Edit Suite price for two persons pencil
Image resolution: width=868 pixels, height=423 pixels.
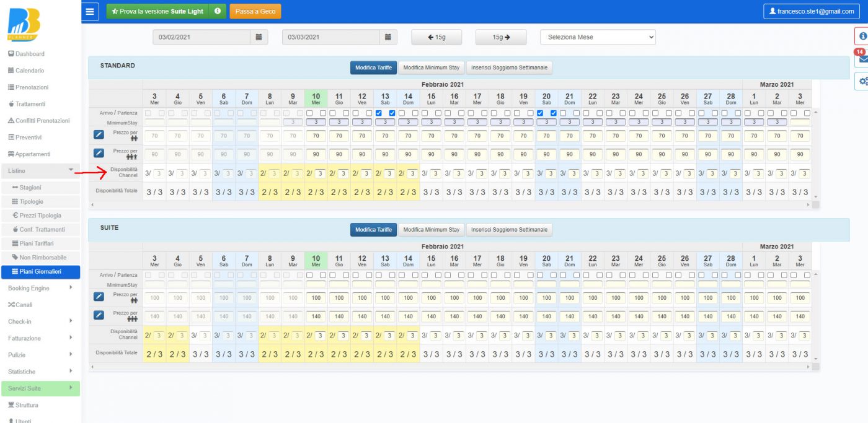coord(99,297)
